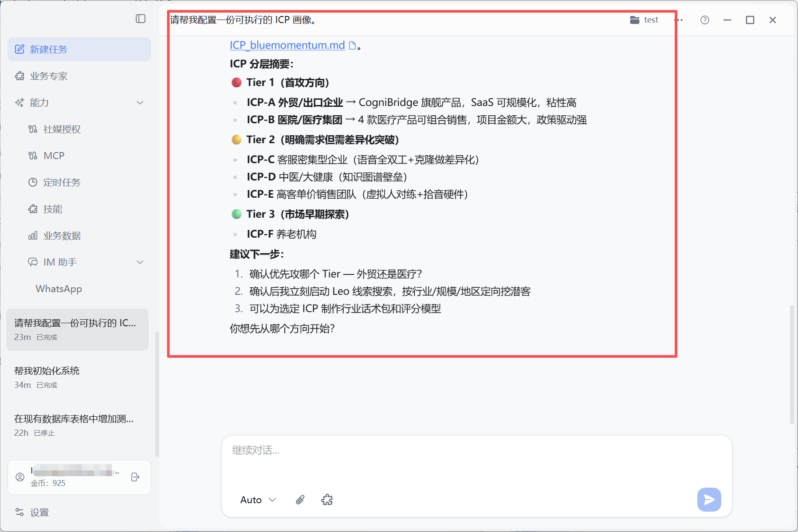Open the 请帮我配置一份可执行的 IC... task
This screenshot has height=532, width=798.
tap(78, 329)
